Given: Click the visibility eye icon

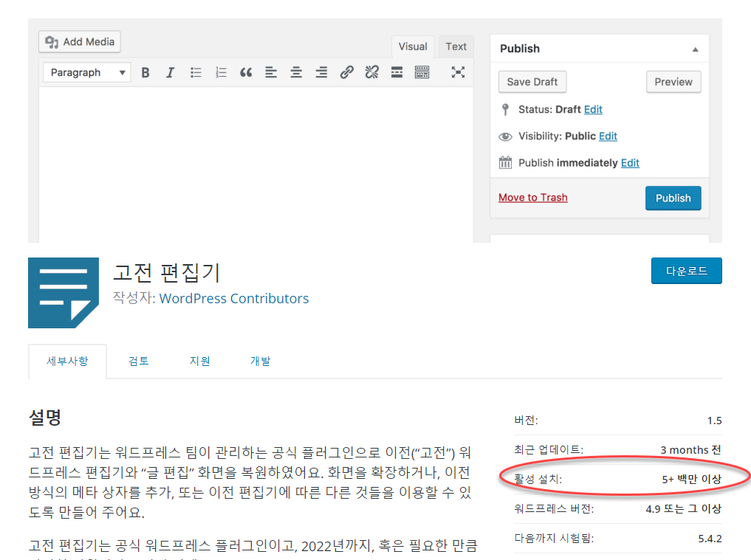Looking at the screenshot, I should pyautogui.click(x=505, y=137).
